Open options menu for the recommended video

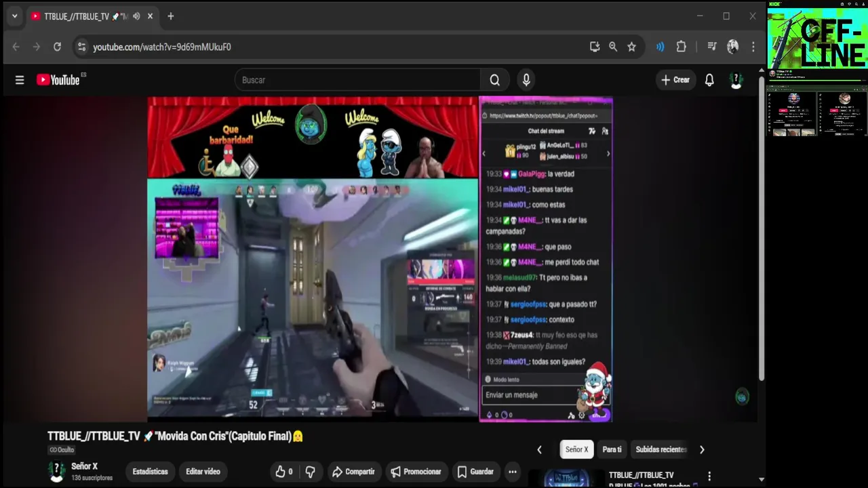tap(709, 476)
